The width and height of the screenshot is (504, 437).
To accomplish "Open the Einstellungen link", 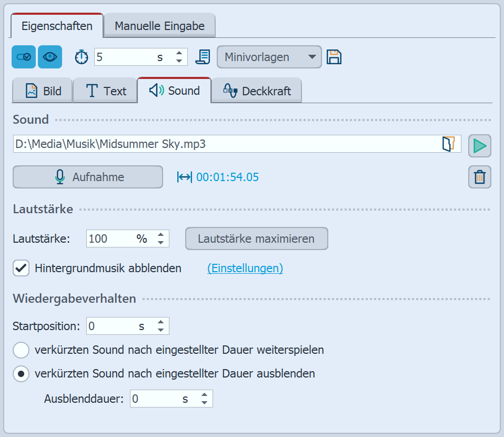I will pos(245,268).
